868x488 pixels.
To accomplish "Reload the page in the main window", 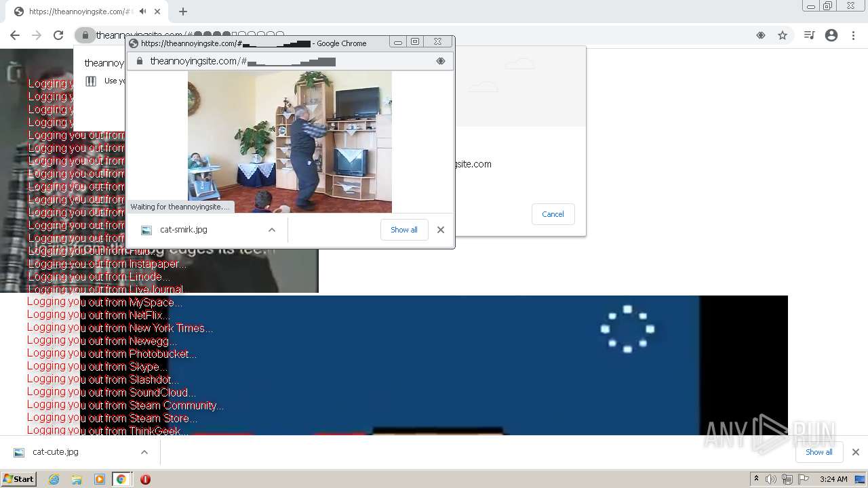I will (58, 35).
